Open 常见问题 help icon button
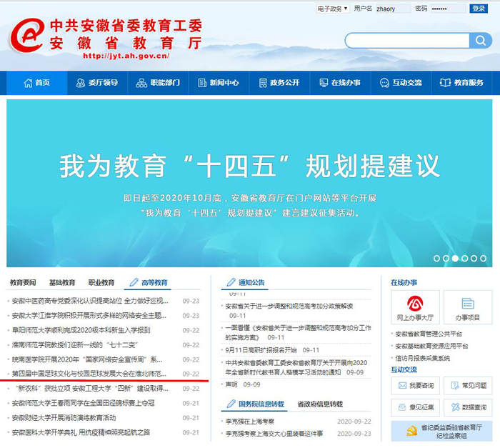The width and height of the screenshot is (500, 448). [468, 386]
